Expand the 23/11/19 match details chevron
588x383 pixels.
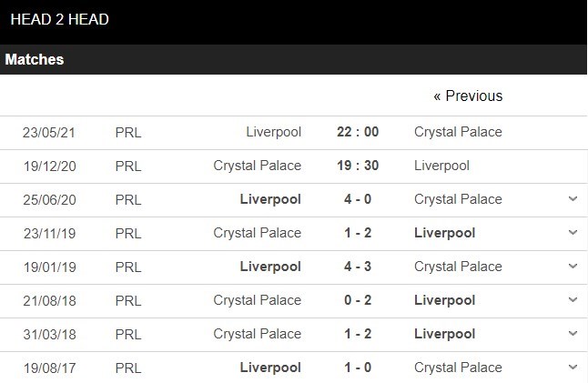click(573, 233)
